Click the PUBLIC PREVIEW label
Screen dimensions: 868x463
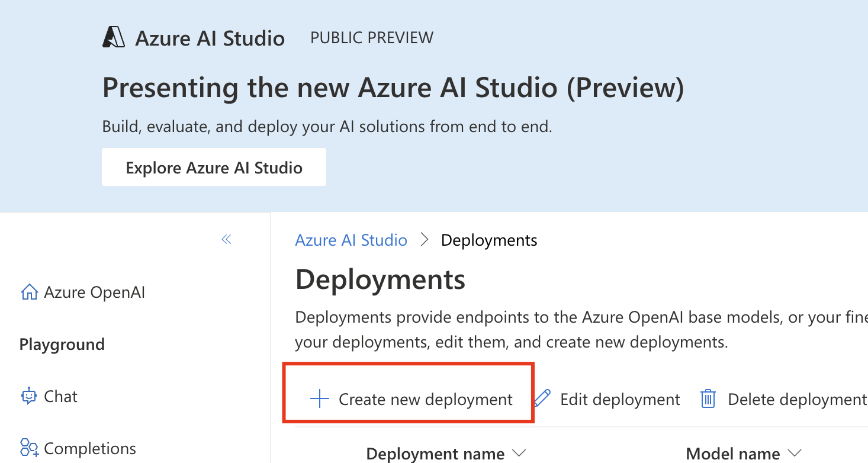(372, 38)
